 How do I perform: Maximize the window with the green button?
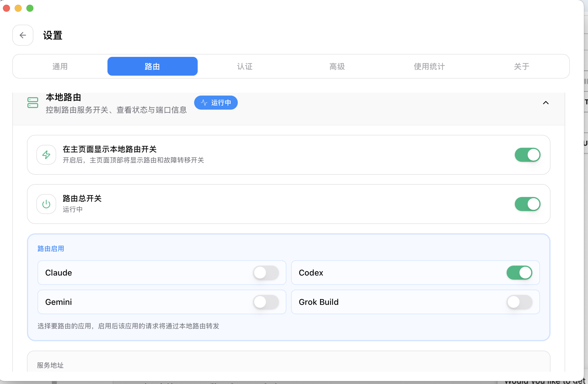[x=30, y=8]
